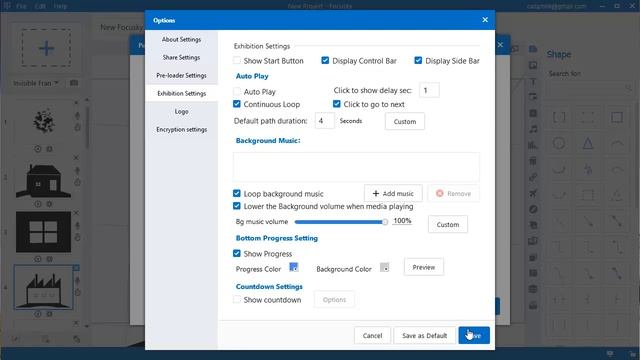Click the image icon in the right toolbar

point(533,65)
